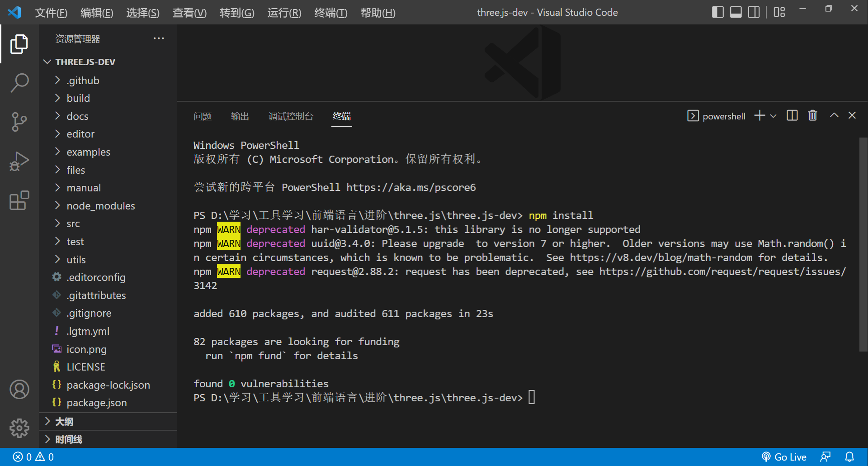Screen dimensions: 868x466
Task: Maximize the panel with the up chevron
Action: (834, 116)
